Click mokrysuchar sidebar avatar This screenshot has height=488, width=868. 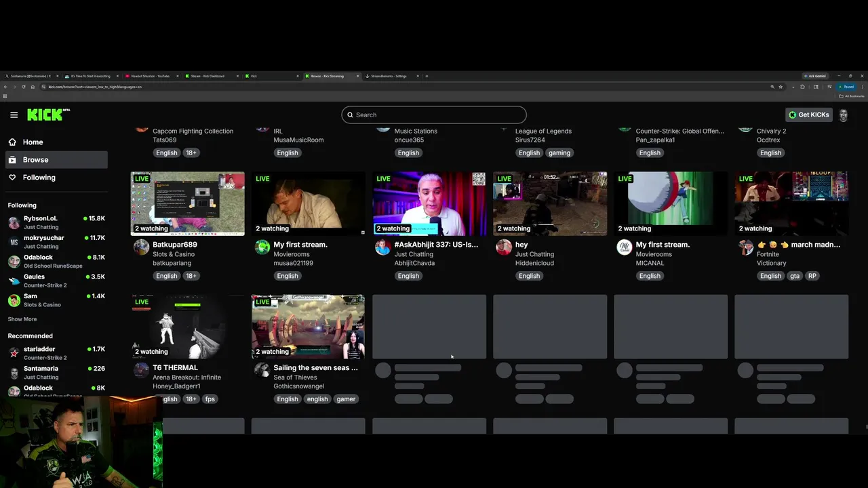[x=14, y=242]
